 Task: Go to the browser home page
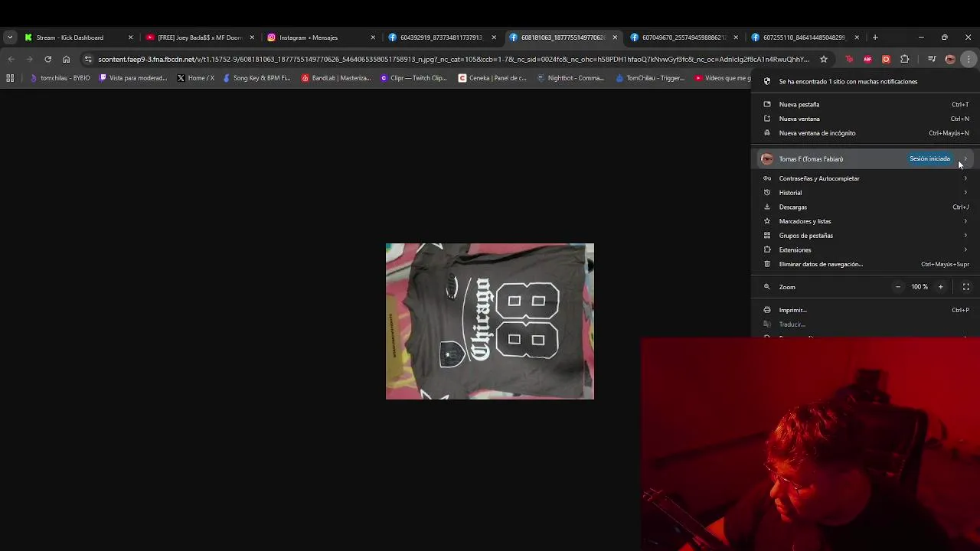point(66,59)
